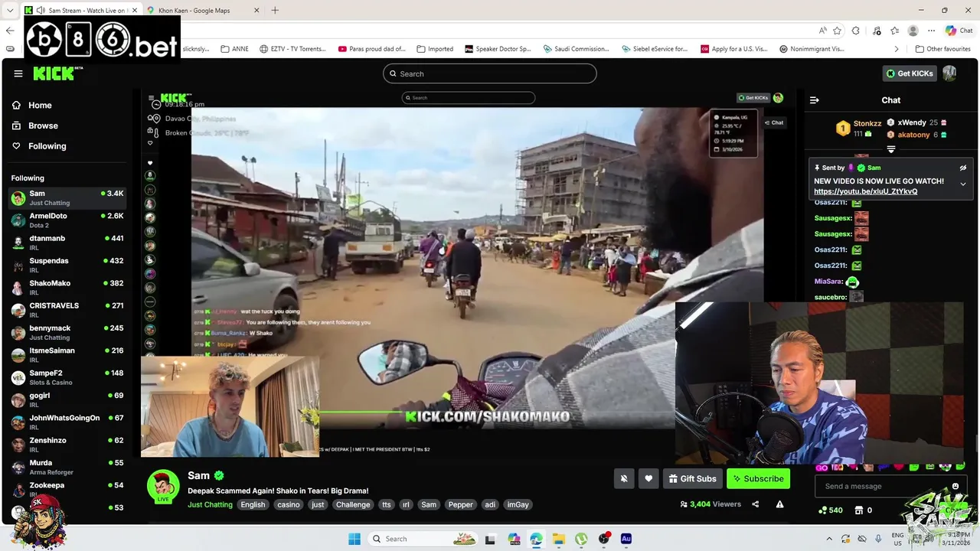Select the casino tag
The width and height of the screenshot is (980, 551).
pos(289,505)
